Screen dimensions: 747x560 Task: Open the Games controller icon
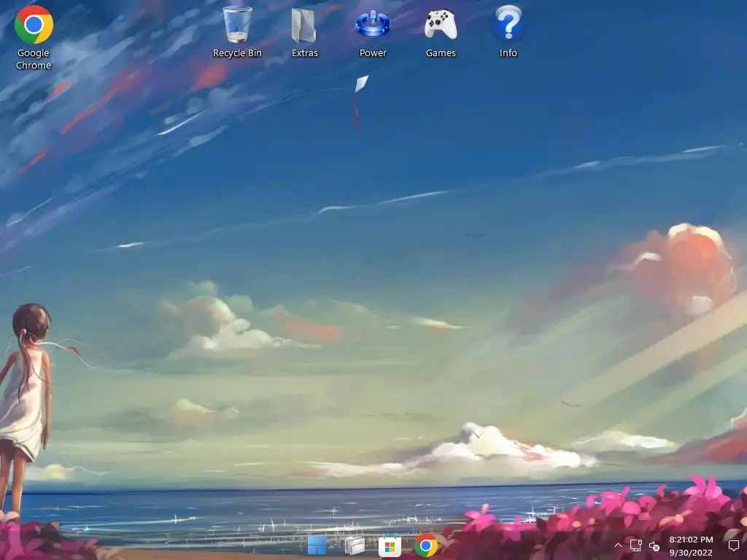click(x=441, y=32)
